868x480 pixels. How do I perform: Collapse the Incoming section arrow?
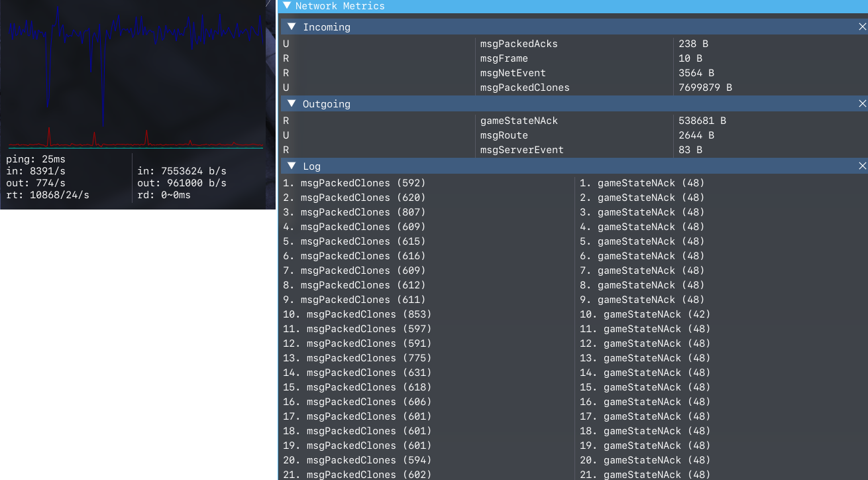click(x=292, y=27)
